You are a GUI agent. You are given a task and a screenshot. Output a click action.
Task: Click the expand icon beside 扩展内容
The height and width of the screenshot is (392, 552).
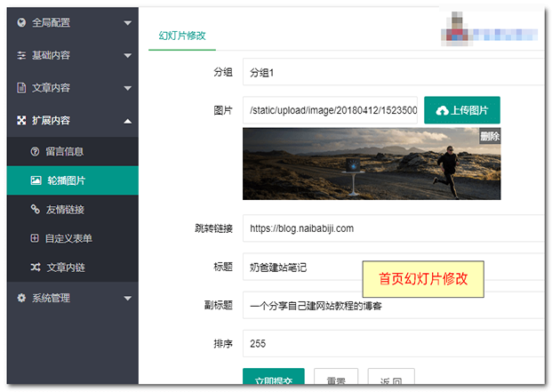click(x=21, y=120)
